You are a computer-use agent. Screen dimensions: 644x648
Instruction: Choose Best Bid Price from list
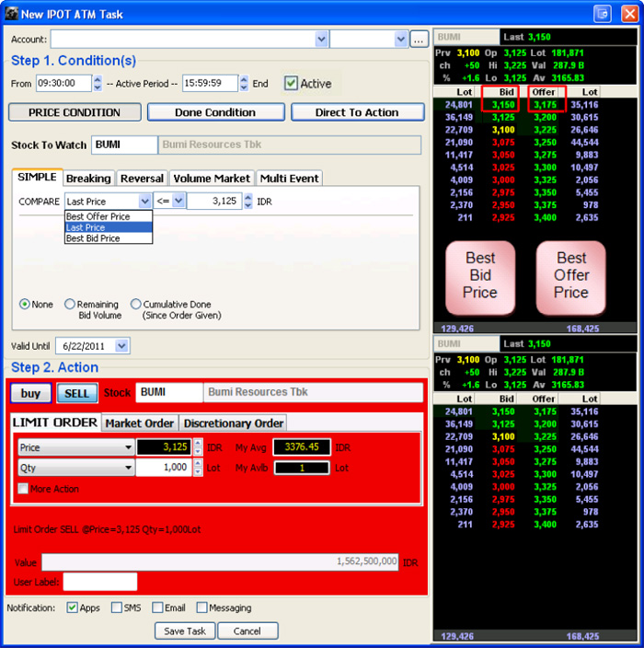[x=109, y=238]
